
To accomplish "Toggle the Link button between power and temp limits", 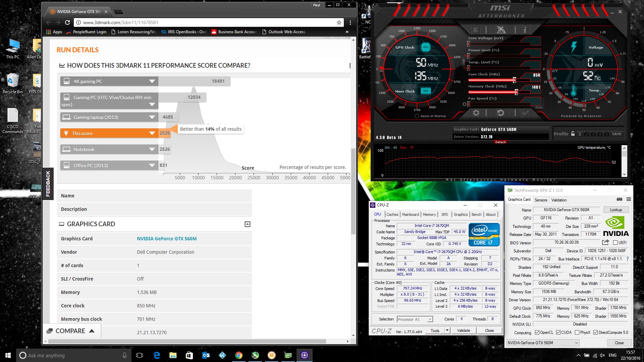I will (464, 62).
